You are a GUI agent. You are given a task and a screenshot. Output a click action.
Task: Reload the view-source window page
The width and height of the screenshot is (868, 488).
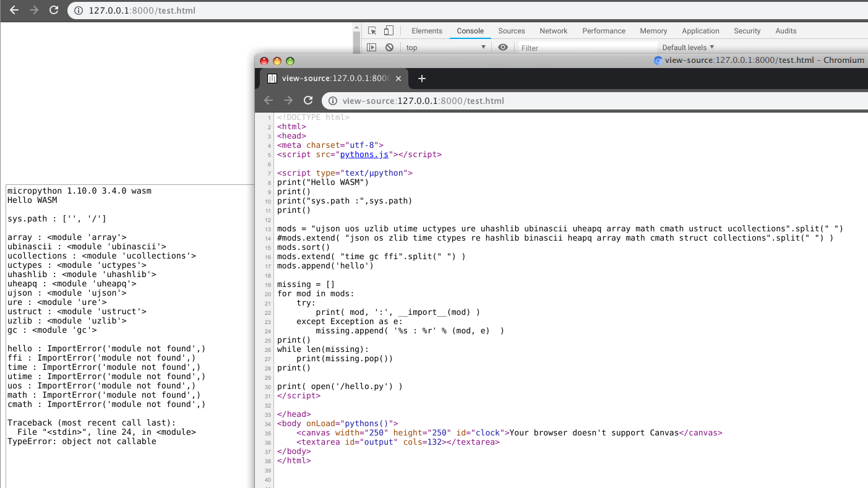308,100
